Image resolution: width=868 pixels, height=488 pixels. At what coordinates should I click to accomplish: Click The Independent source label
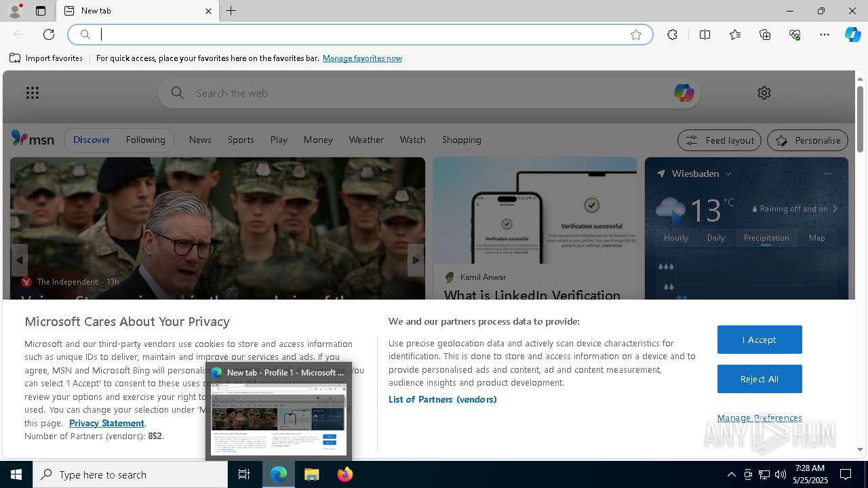67,281
